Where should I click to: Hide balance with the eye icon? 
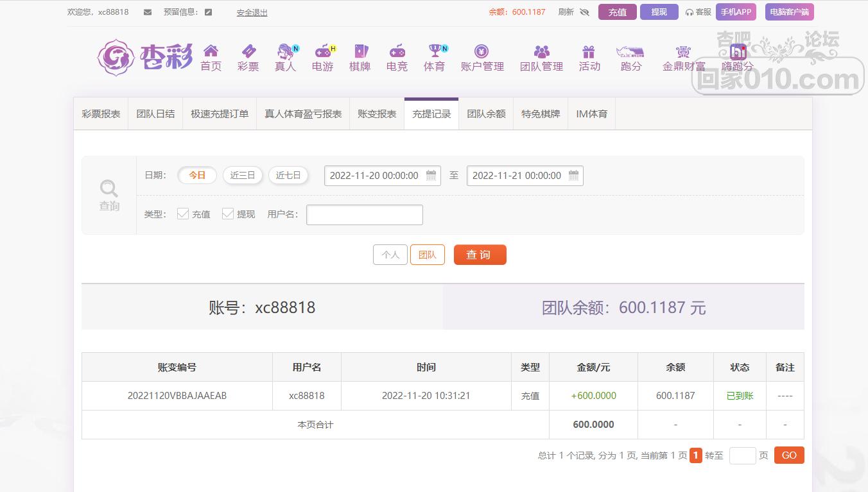coord(584,12)
